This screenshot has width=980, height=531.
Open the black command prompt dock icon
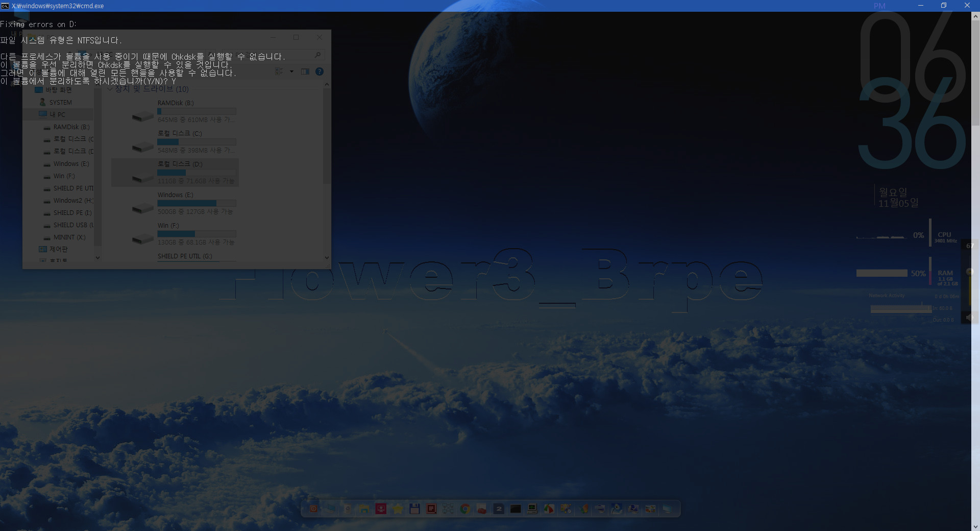(516, 509)
